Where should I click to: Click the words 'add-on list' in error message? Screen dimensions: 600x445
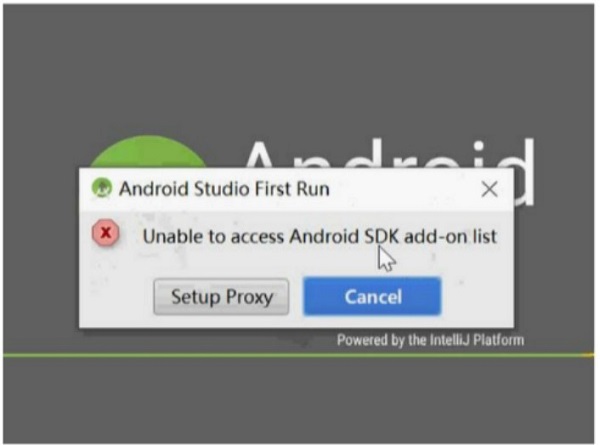[451, 236]
